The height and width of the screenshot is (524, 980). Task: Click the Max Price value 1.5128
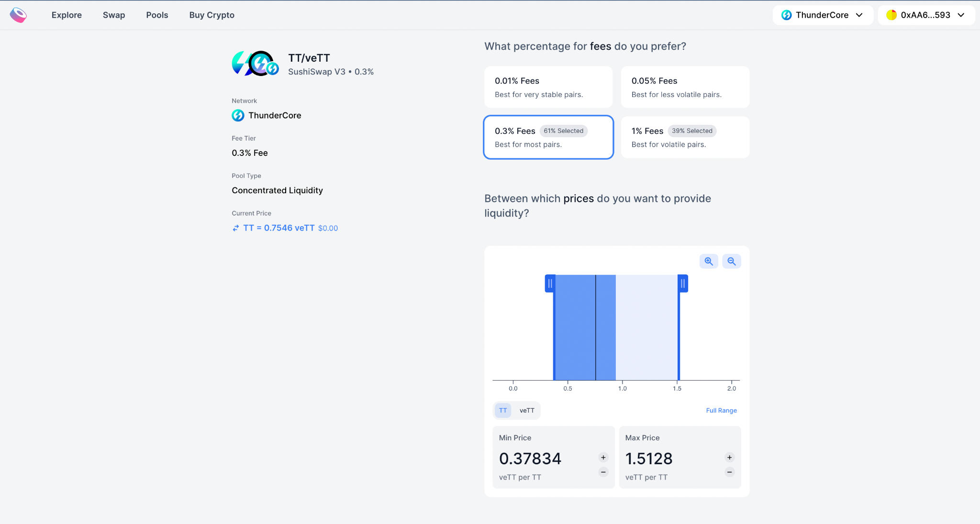pos(649,458)
